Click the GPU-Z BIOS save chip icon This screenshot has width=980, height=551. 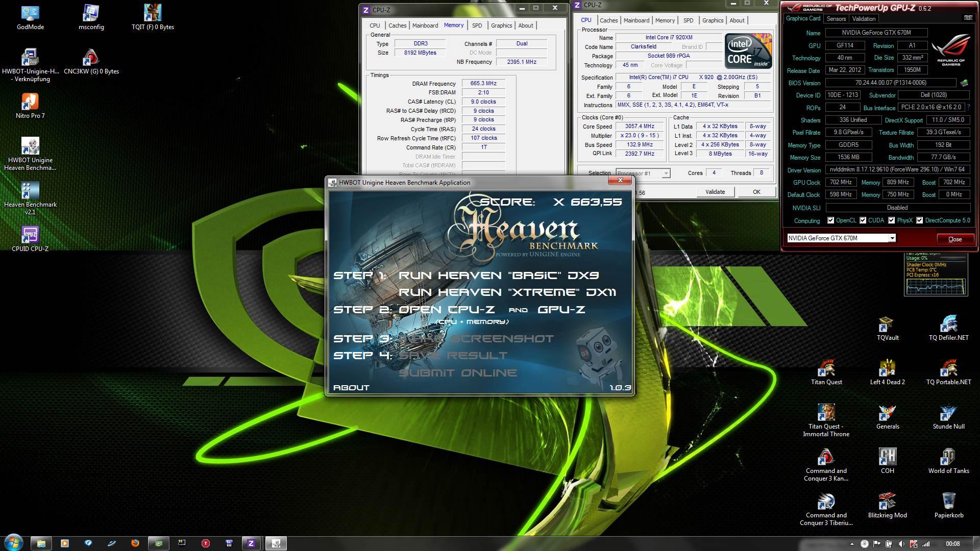point(964,83)
